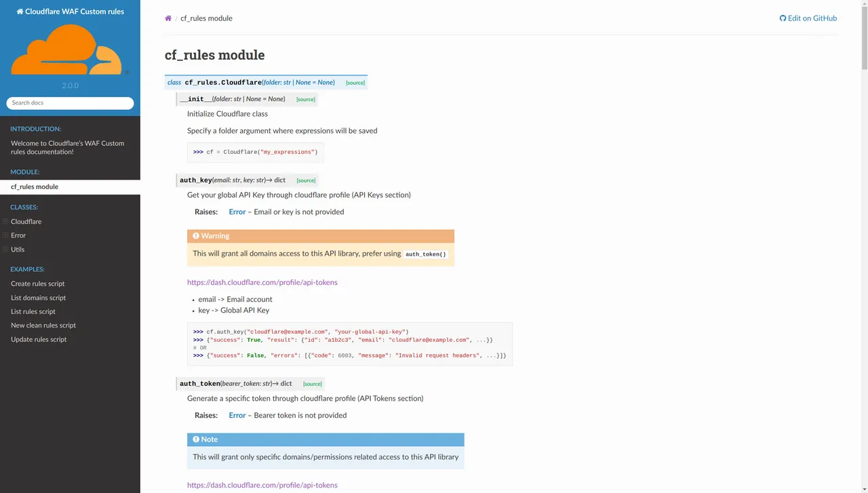868x493 pixels.
Task: Click "email -> Email account" bullet
Action: pyautogui.click(x=235, y=300)
